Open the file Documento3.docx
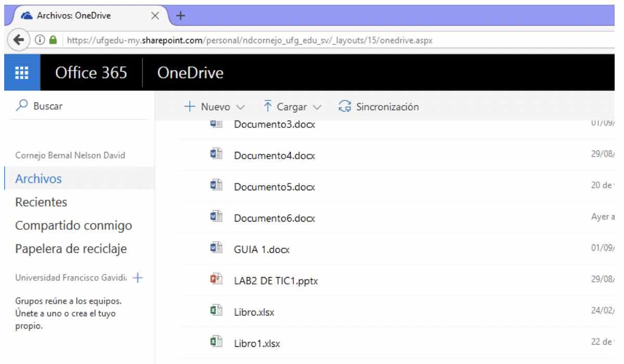This screenshot has width=624, height=364. tap(275, 125)
